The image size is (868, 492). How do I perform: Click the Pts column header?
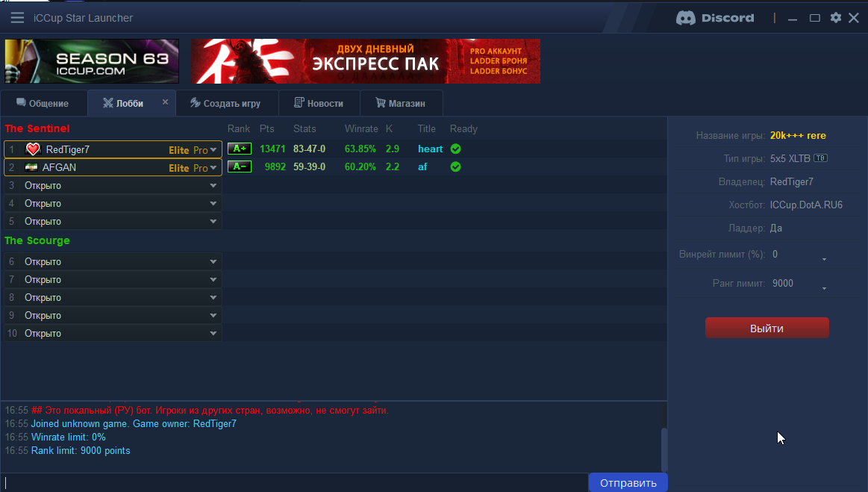[x=267, y=128]
